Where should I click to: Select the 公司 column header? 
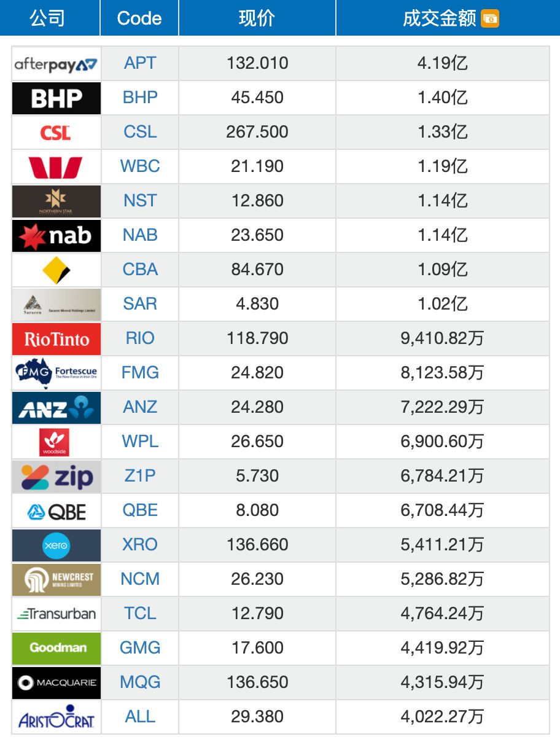(47, 18)
